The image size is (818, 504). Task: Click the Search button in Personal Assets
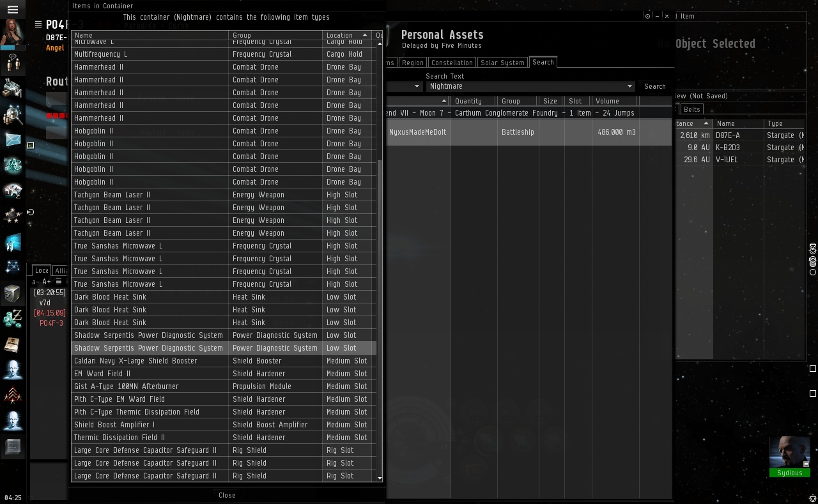(x=655, y=86)
